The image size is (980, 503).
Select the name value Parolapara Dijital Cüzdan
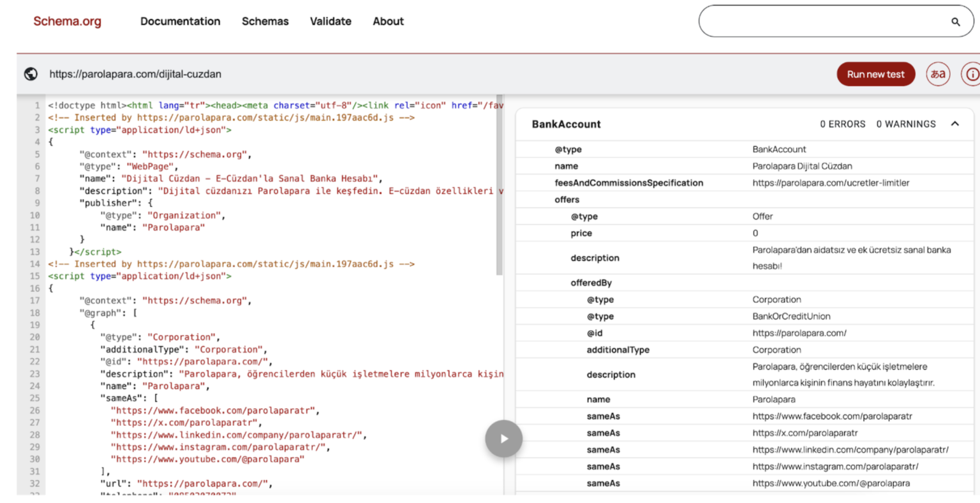(x=802, y=166)
